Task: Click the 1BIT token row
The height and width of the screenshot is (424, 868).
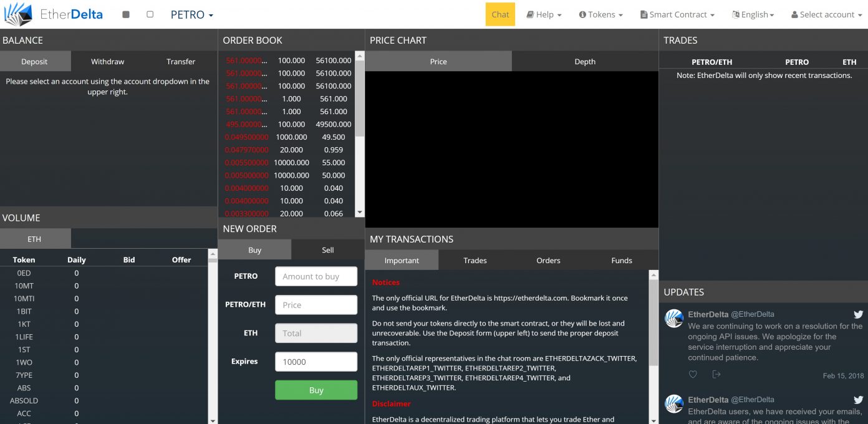Action: pyautogui.click(x=104, y=311)
